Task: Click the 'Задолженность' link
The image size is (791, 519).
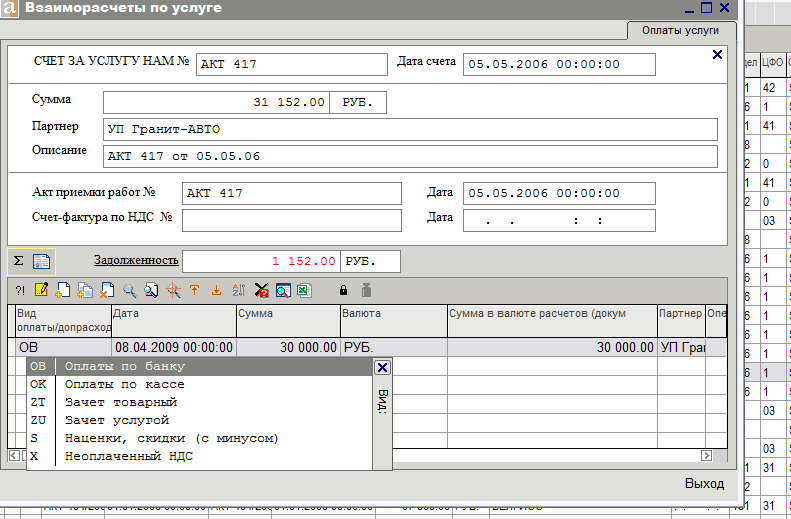Action: (x=136, y=260)
